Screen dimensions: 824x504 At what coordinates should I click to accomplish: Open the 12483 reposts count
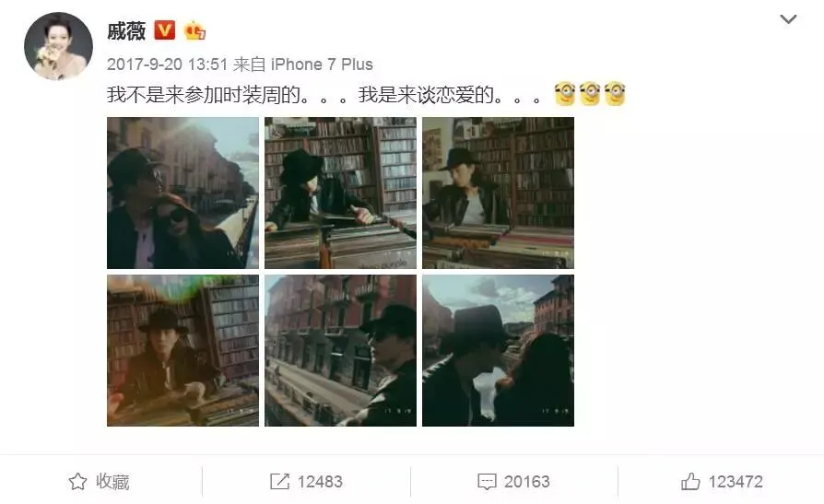[x=320, y=481]
